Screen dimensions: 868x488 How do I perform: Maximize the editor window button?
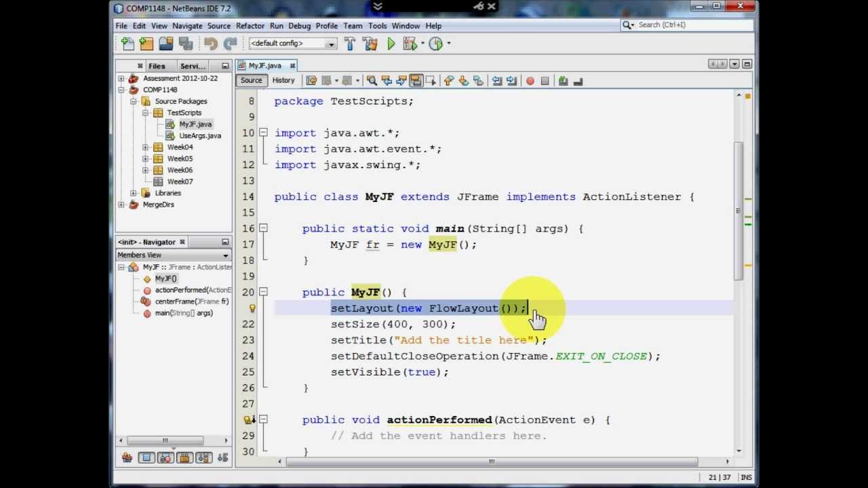747,64
